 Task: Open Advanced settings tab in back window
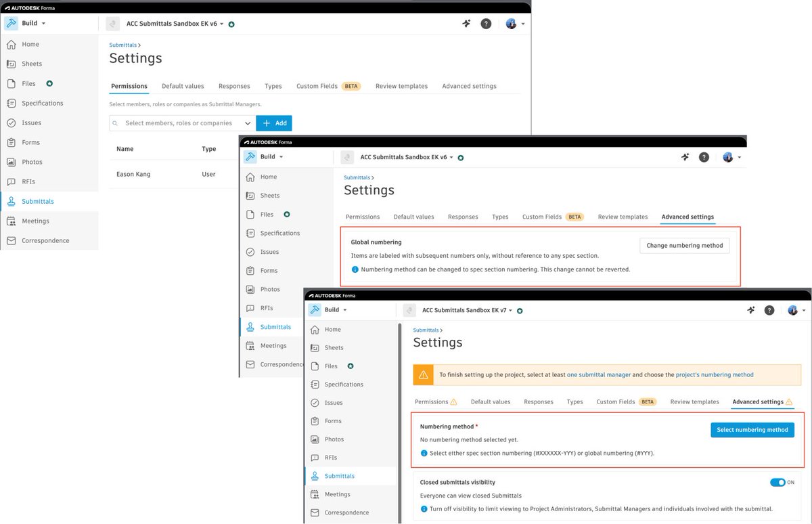tap(469, 86)
